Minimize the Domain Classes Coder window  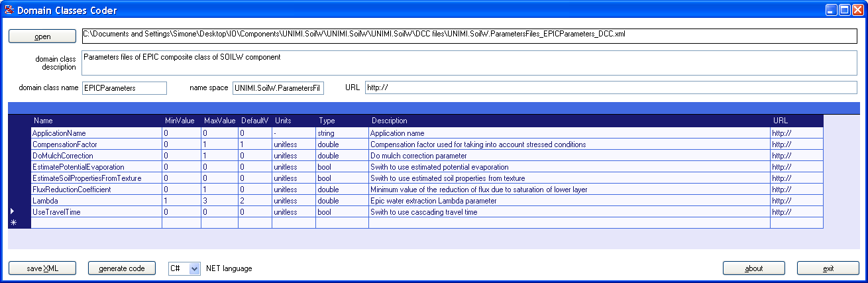click(831, 10)
